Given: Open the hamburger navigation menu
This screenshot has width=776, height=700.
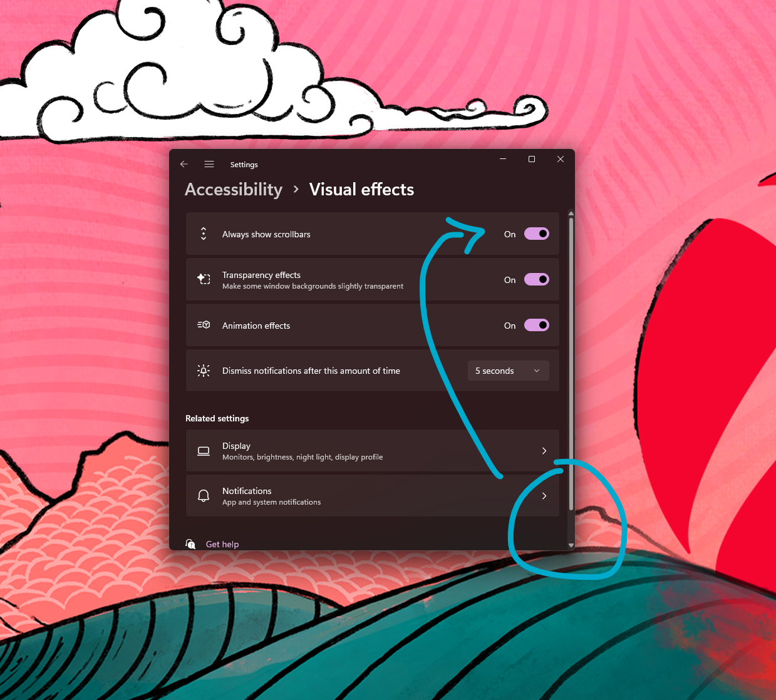Looking at the screenshot, I should (x=209, y=164).
